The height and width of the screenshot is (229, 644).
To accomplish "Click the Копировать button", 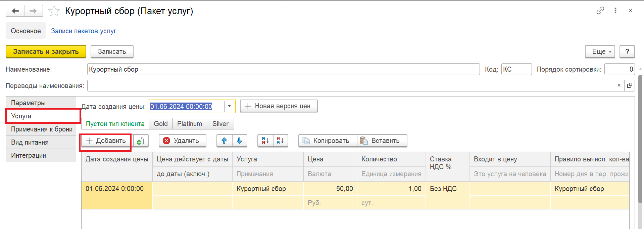I will (328, 141).
